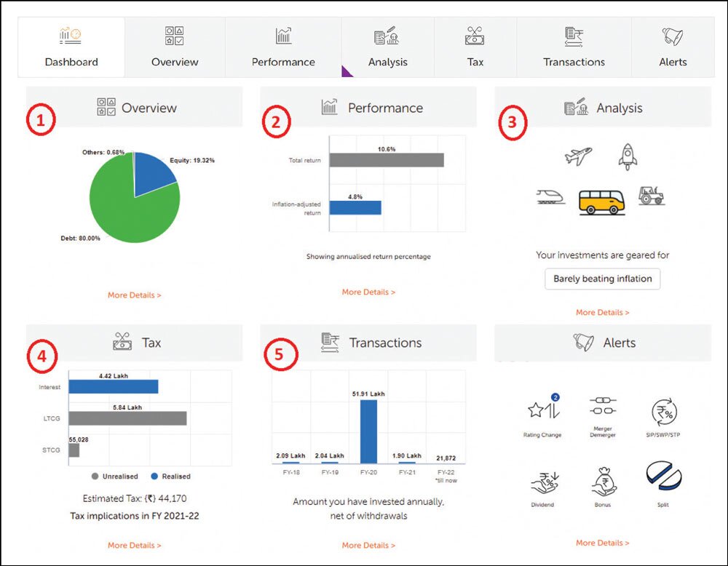Open the Dividend alert icon
728x566 pixels.
542,481
